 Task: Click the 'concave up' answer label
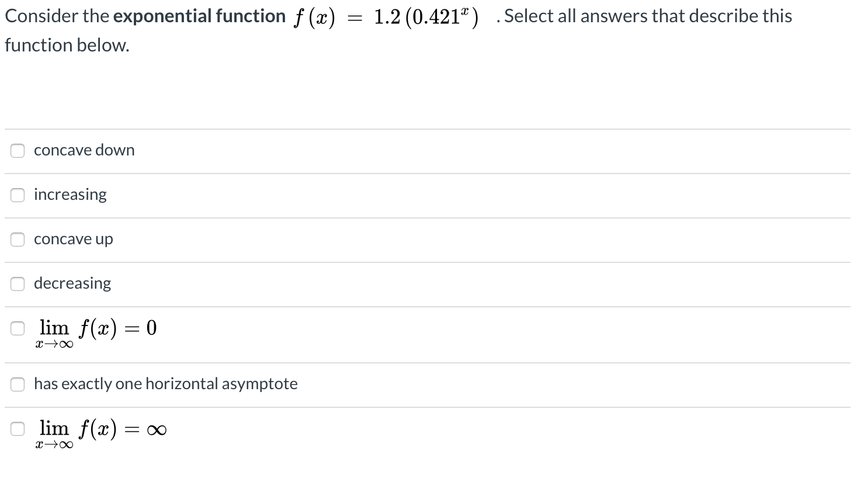point(73,239)
